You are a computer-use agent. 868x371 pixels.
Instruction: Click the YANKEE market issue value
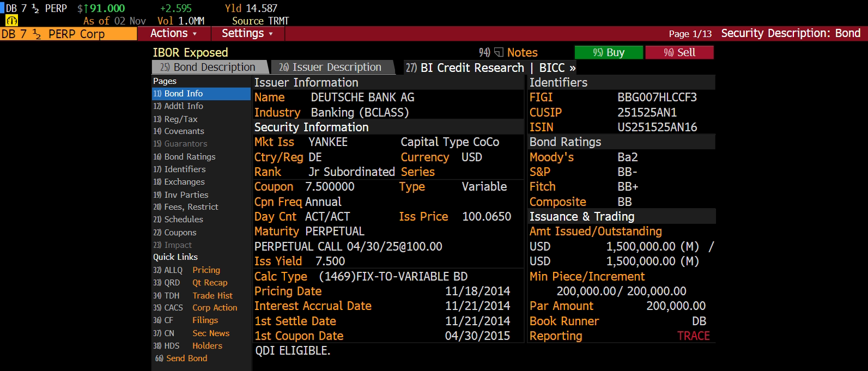(328, 142)
